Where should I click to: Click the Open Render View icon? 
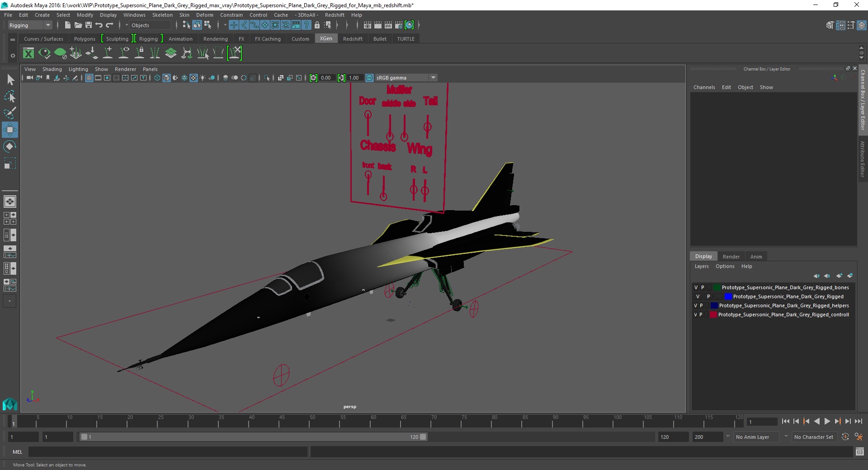click(368, 25)
